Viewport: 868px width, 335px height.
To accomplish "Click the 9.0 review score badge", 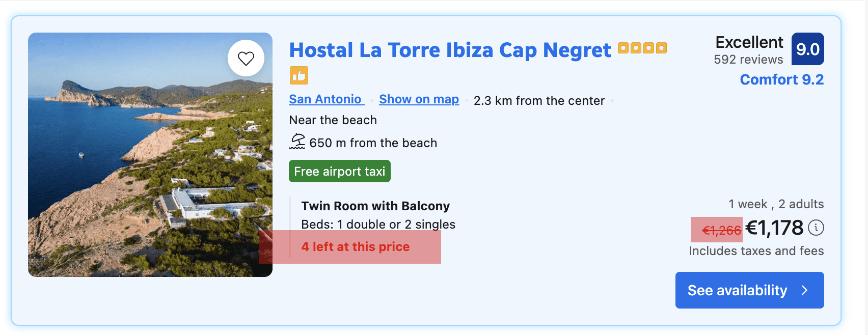I will point(809,49).
